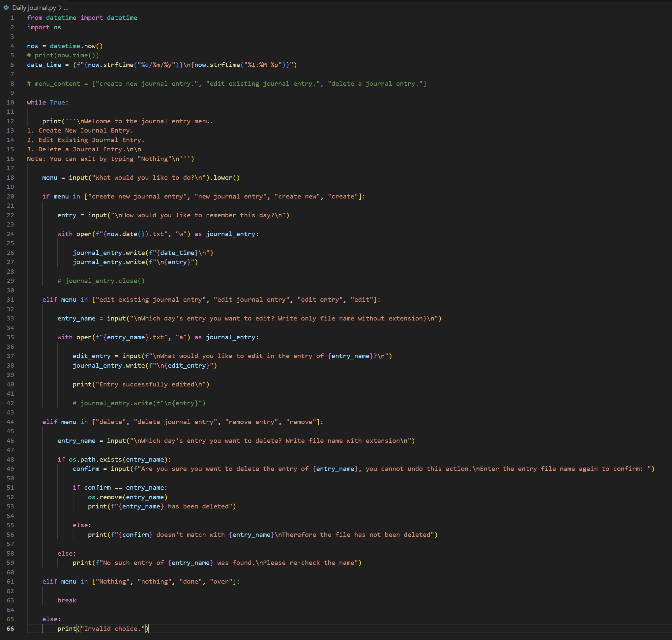Viewport: 672px width, 640px height.
Task: Click 'Entry successfully edited' print statement
Action: tap(141, 384)
